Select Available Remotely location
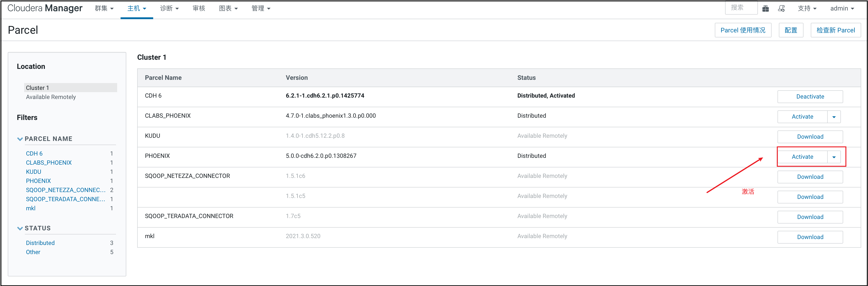The width and height of the screenshot is (868, 286). (51, 97)
